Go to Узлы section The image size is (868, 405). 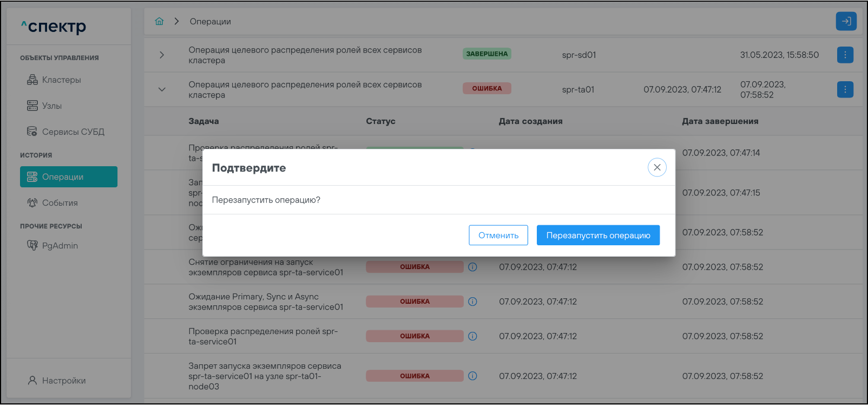(x=52, y=106)
